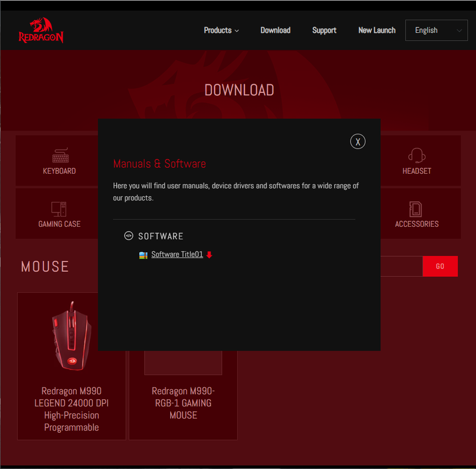The height and width of the screenshot is (469, 476).
Task: Open the English language selector
Action: tap(436, 30)
